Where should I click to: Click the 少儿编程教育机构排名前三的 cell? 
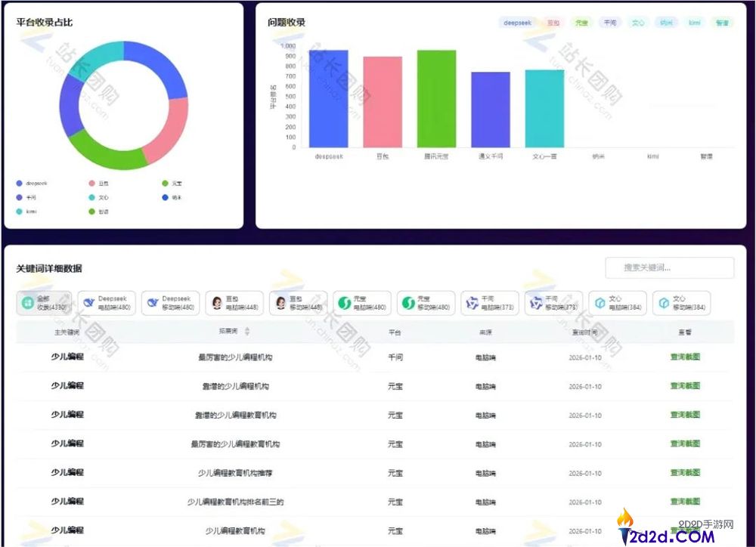[x=235, y=502]
